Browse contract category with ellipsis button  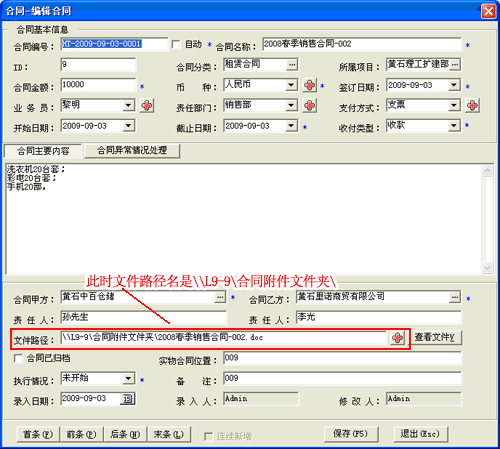292,64
